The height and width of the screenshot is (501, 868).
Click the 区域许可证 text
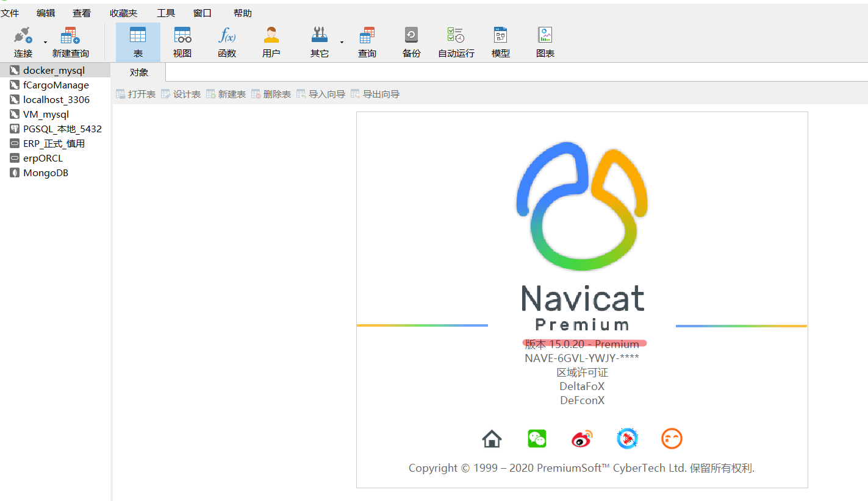point(583,372)
